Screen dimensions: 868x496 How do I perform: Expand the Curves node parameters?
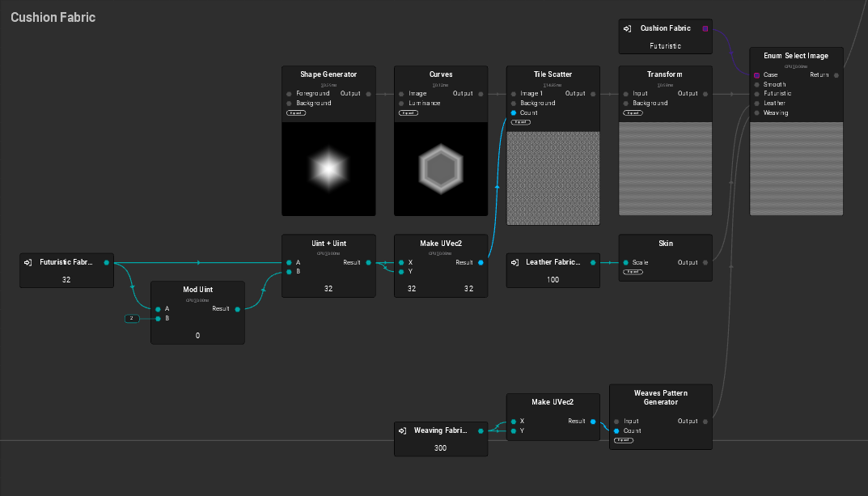[409, 113]
